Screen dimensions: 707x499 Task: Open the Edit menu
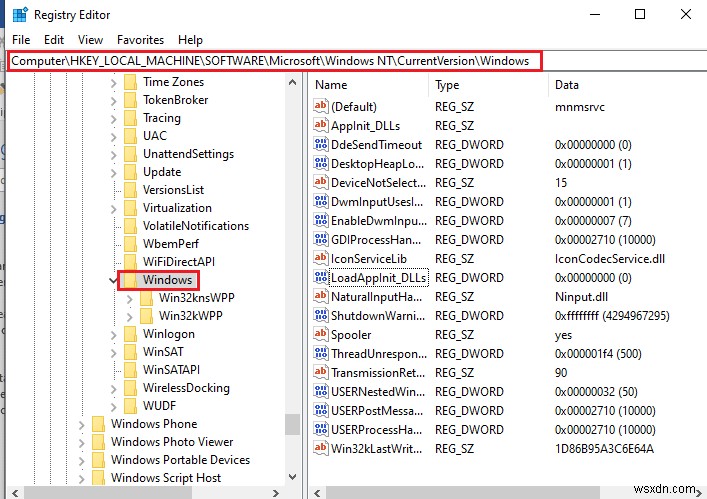[x=54, y=40]
